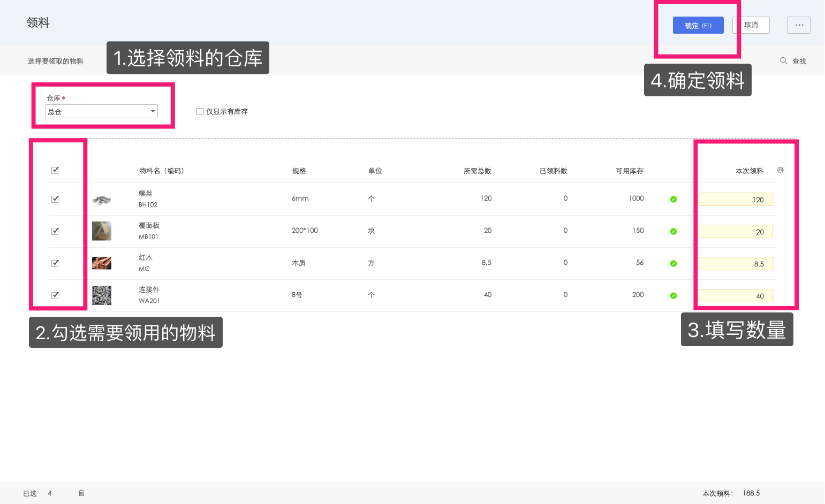Screen dimensions: 825x504
Task: Click the green stock status icon for 覆面板
Action: click(673, 231)
